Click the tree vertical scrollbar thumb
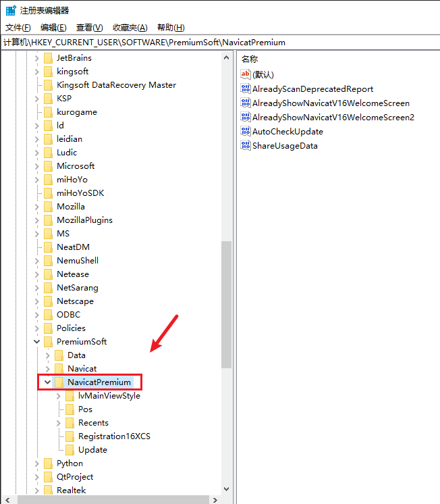This screenshot has width=440, height=504. (x=227, y=305)
